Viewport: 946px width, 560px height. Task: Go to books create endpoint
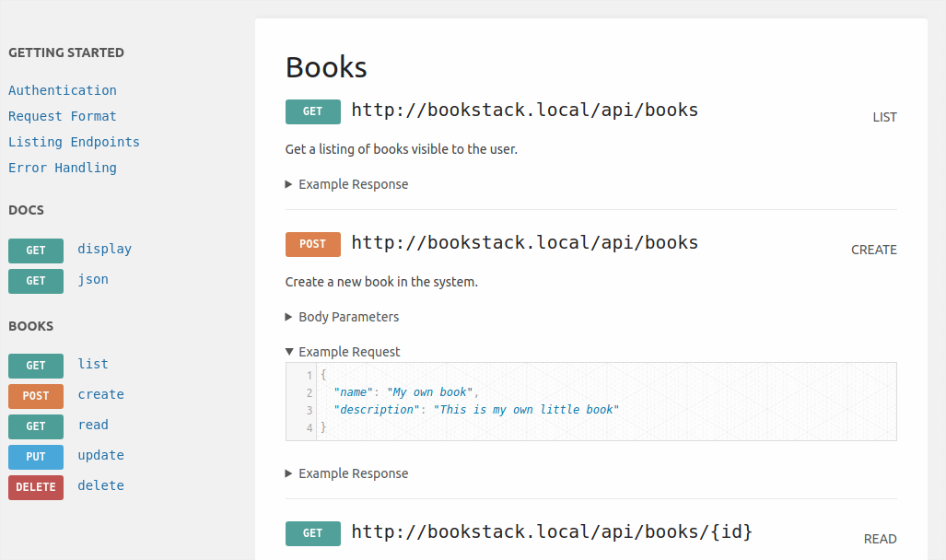[100, 394]
